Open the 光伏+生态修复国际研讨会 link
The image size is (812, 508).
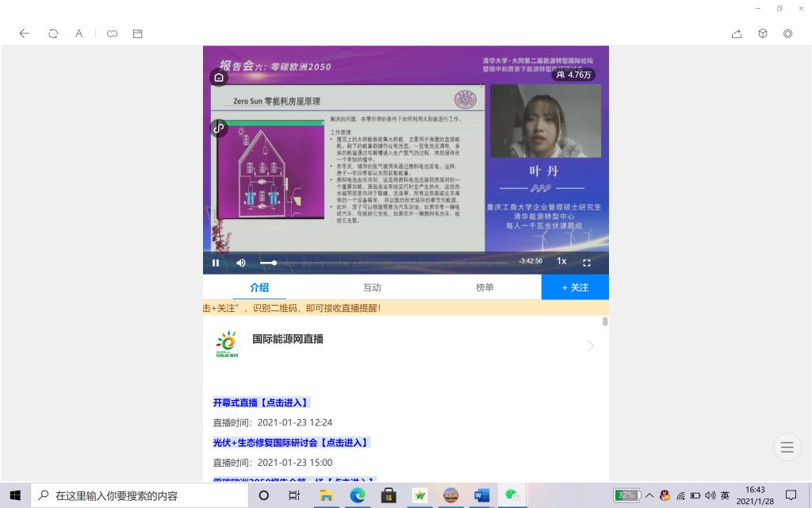(291, 442)
